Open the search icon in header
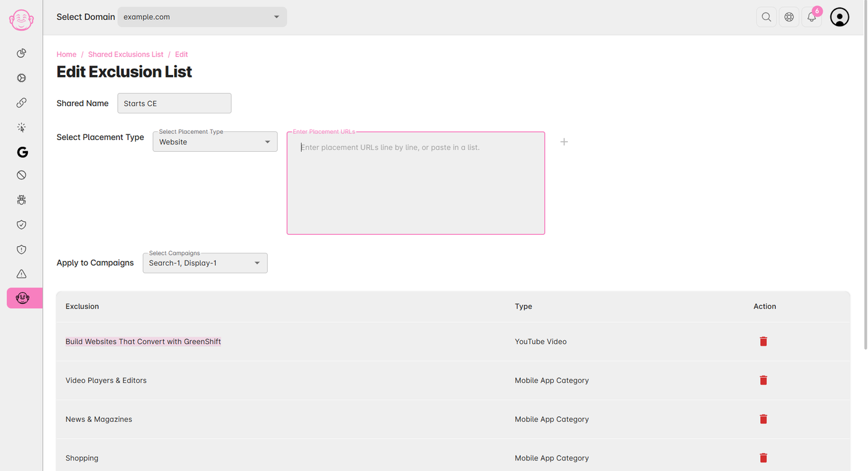This screenshot has height=471, width=868. coord(766,17)
